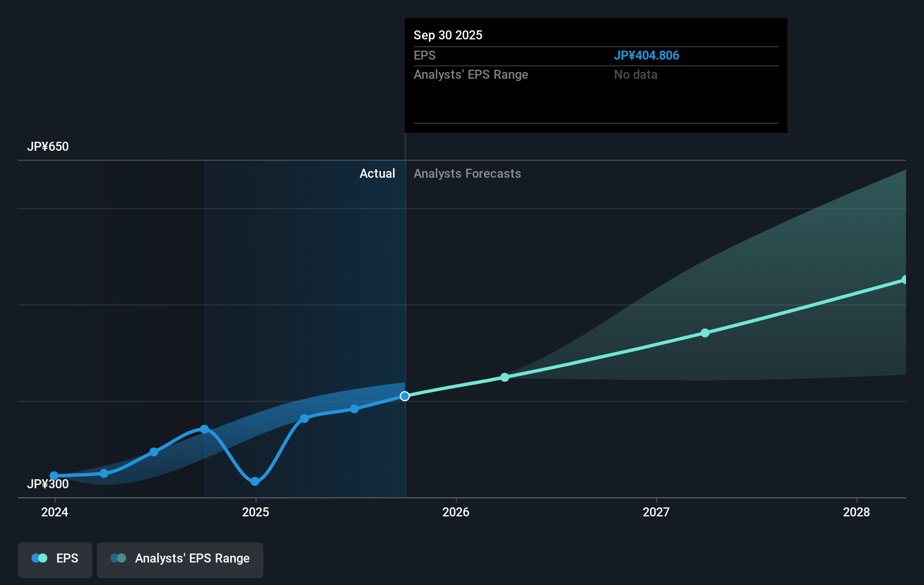Toggle the Analysts' EPS Range shading
Image resolution: width=924 pixels, height=585 pixels.
(180, 560)
